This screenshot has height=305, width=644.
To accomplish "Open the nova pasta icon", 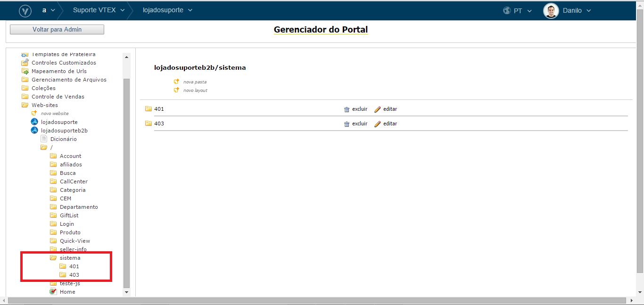I will 177,81.
